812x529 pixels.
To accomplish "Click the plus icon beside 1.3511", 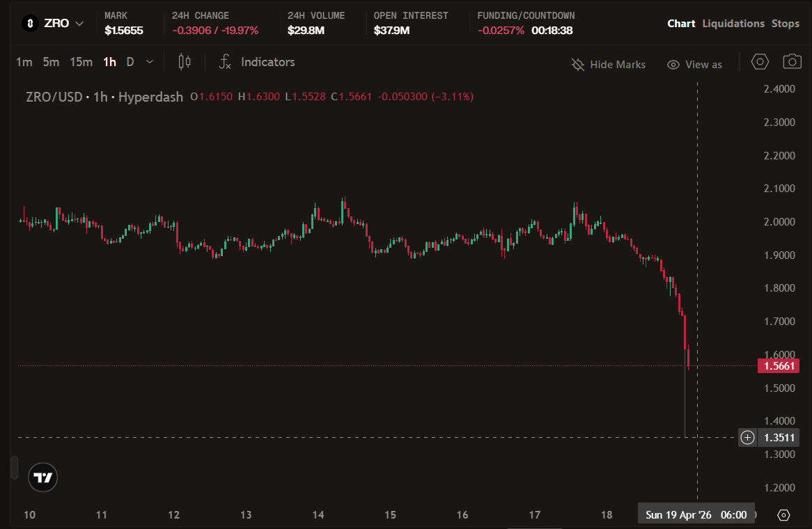I will (747, 437).
